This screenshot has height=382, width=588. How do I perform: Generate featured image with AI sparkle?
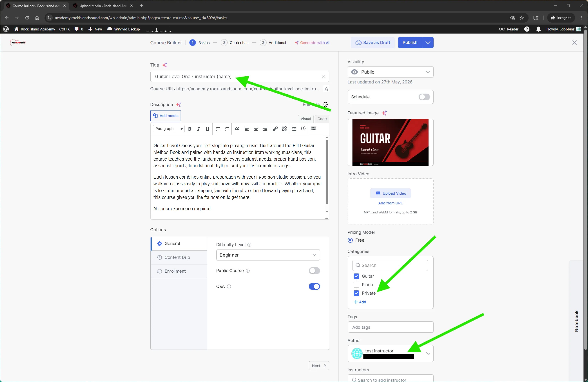tap(384, 113)
